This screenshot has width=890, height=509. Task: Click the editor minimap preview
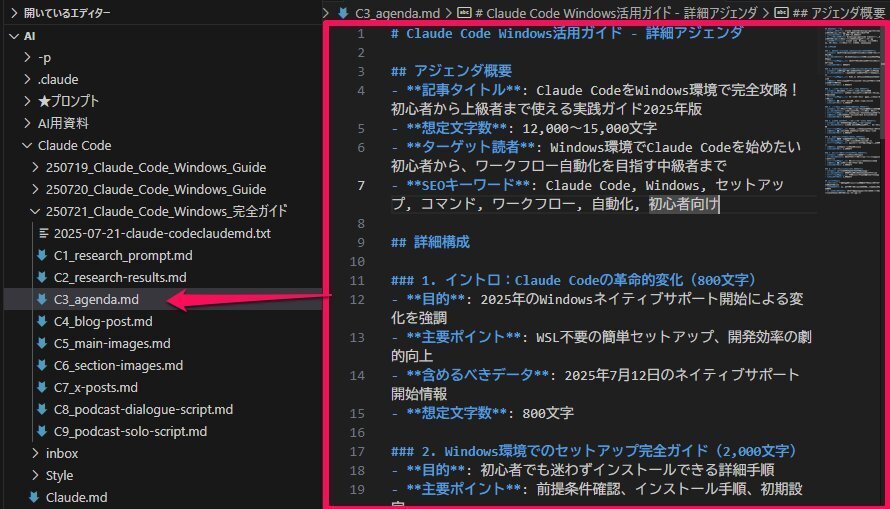coord(851,111)
